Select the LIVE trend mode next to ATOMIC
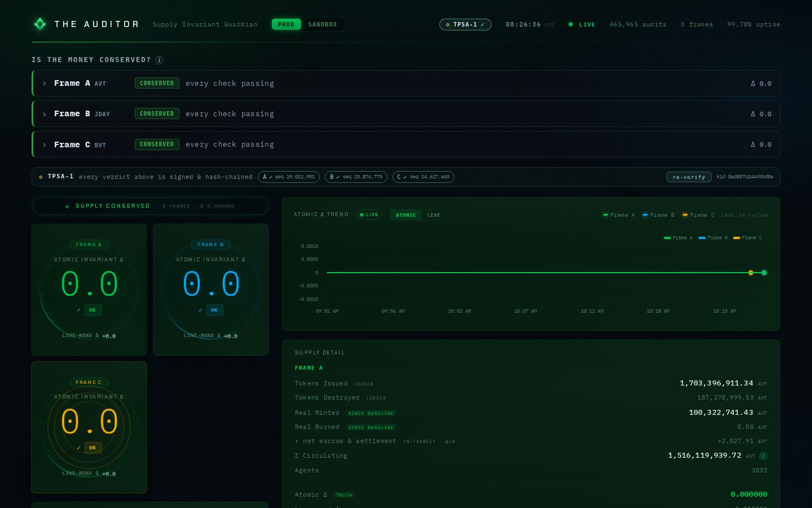 click(434, 215)
